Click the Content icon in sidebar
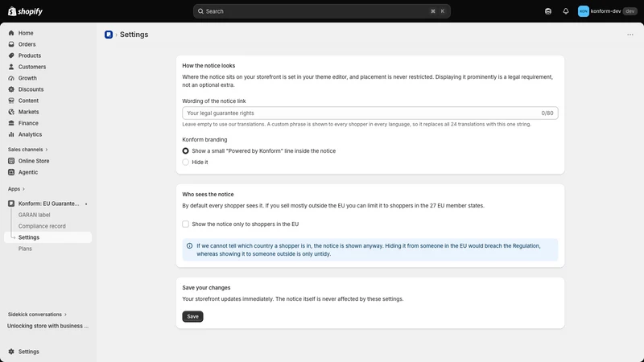Image resolution: width=644 pixels, height=362 pixels. pos(11,101)
